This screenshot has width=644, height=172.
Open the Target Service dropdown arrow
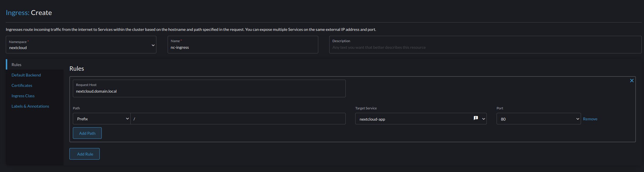[x=484, y=119]
